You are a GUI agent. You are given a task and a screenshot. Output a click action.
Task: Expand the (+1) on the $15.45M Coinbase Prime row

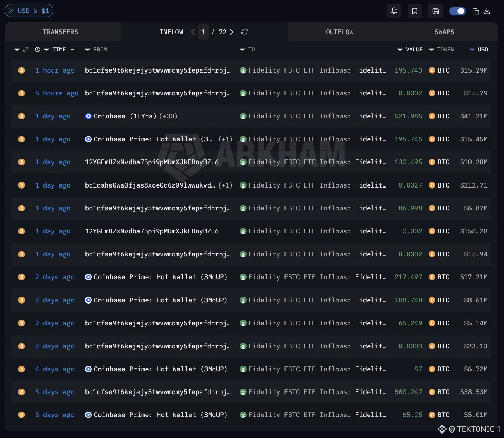click(x=225, y=139)
